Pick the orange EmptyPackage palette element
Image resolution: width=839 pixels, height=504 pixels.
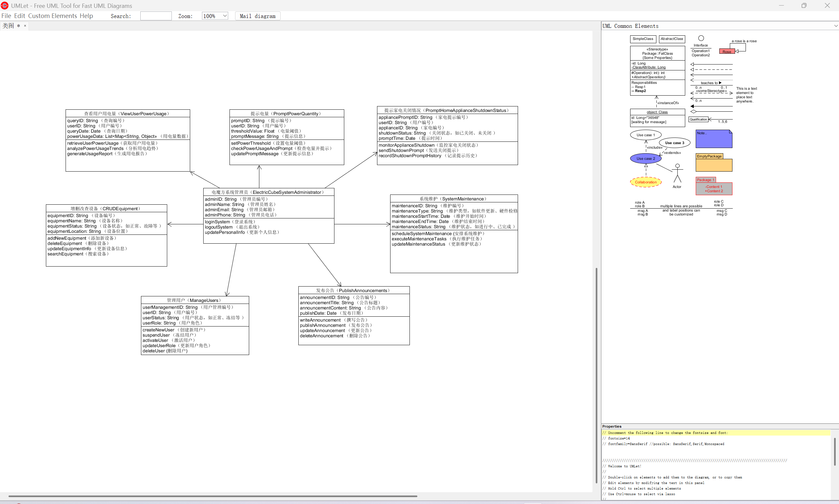[x=713, y=165]
